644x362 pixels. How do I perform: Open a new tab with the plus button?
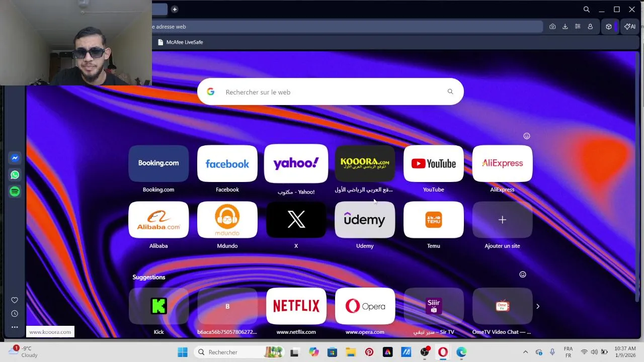tap(175, 9)
